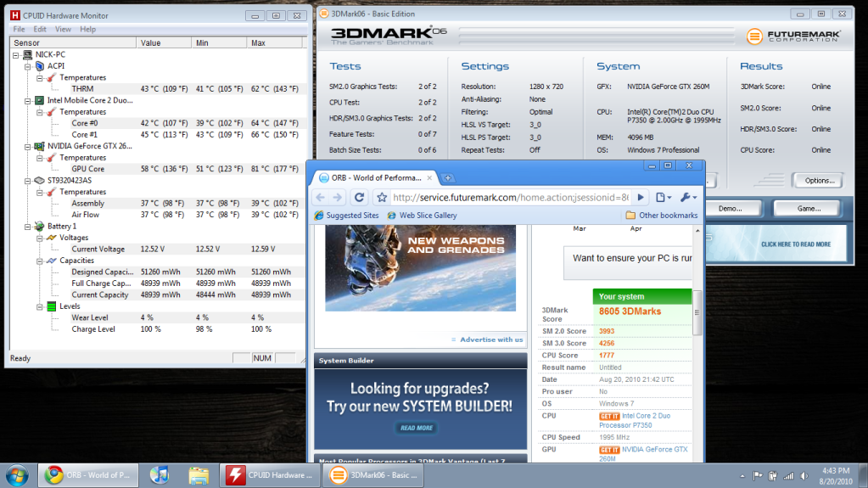Close the ORB World of Performance tab
Screen dimensions: 868x488
[x=429, y=178]
